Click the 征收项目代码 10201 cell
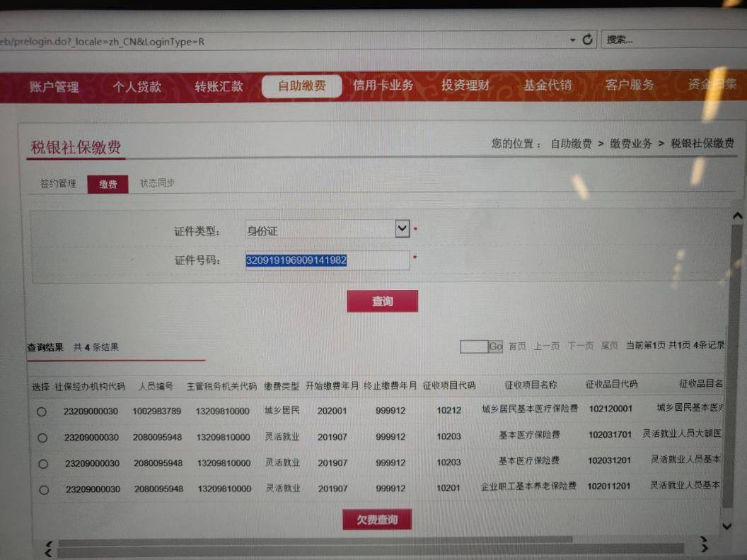The width and height of the screenshot is (747, 560). point(448,488)
